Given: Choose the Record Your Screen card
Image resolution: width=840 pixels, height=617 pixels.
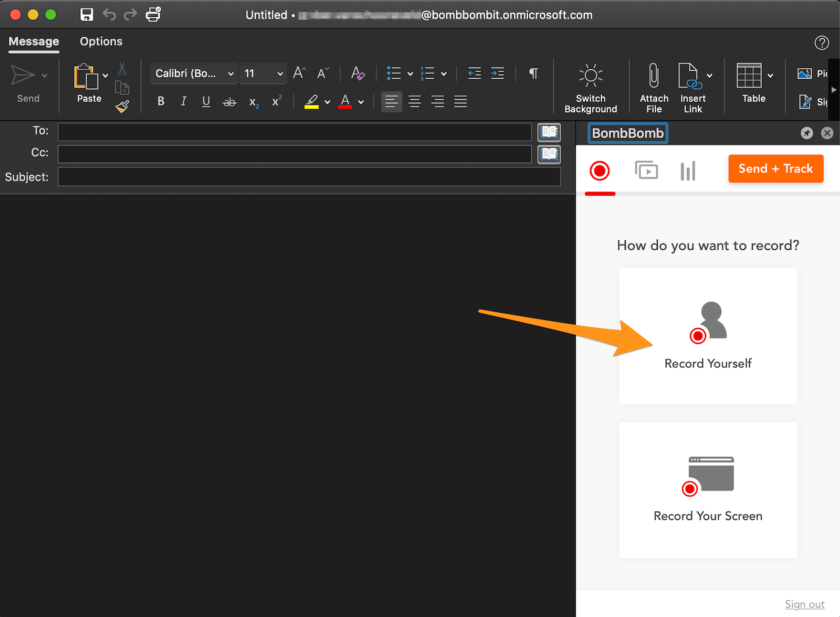Looking at the screenshot, I should click(708, 490).
